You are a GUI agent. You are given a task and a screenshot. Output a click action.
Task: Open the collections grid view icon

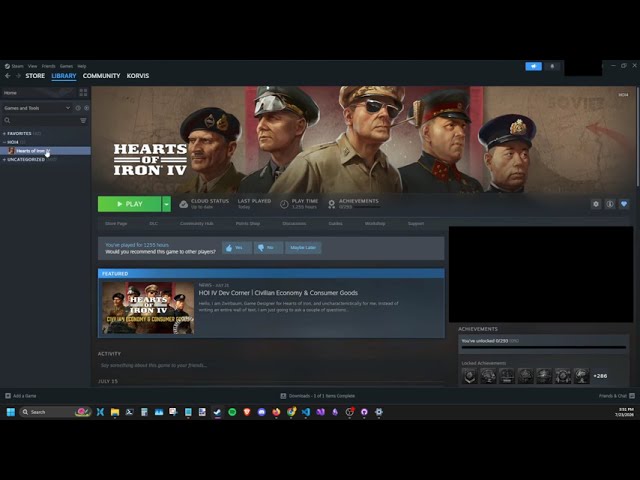pyautogui.click(x=83, y=93)
